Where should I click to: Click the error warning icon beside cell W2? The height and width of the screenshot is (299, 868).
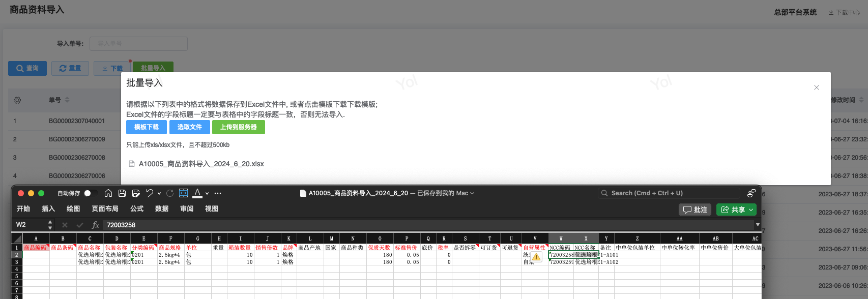[x=536, y=257]
